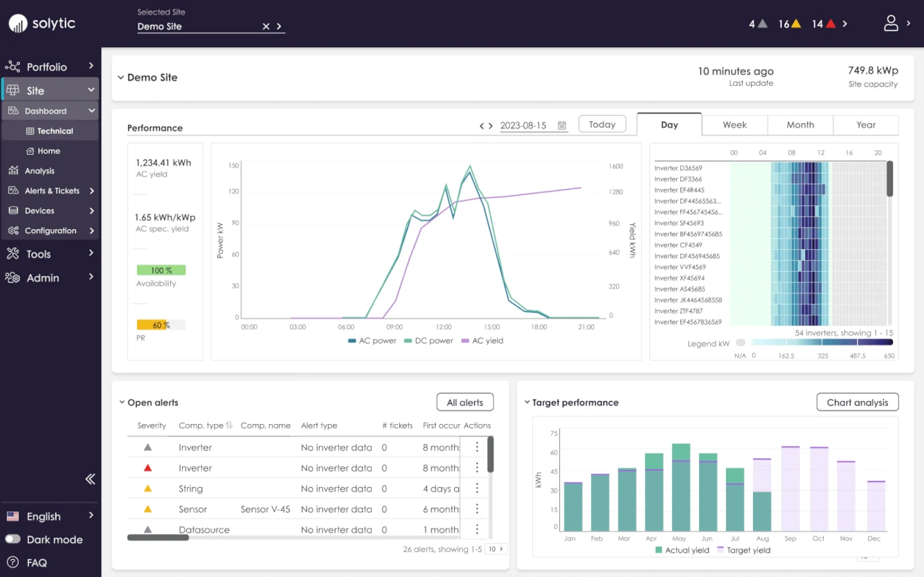Click the Tools wrench icon
Screen dimensions: 924x577
(12, 254)
